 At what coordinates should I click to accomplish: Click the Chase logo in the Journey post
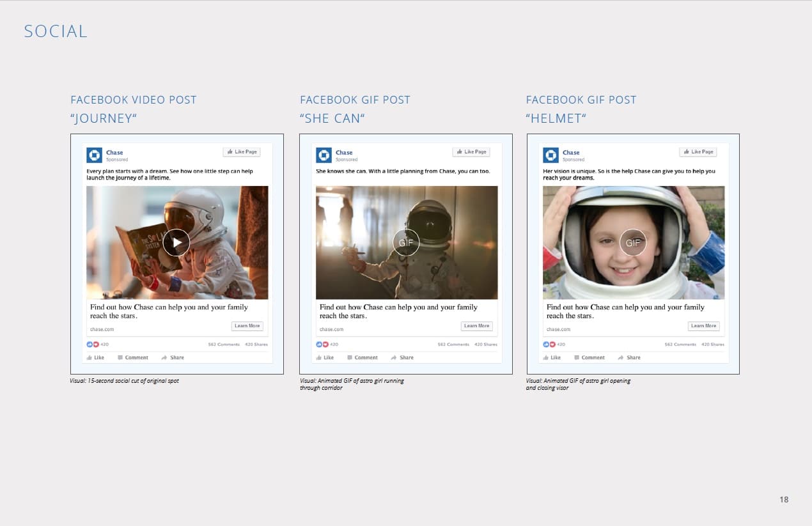[x=95, y=155]
